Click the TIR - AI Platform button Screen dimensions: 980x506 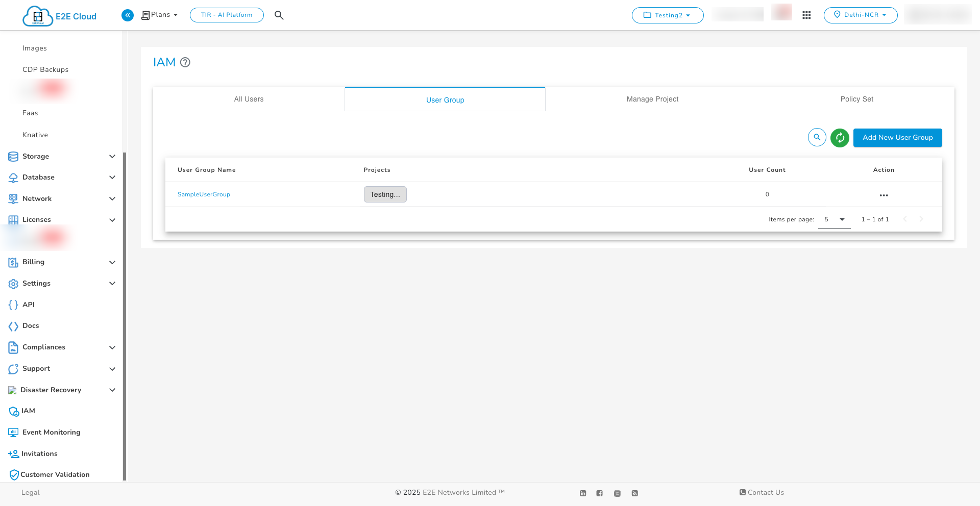227,15
